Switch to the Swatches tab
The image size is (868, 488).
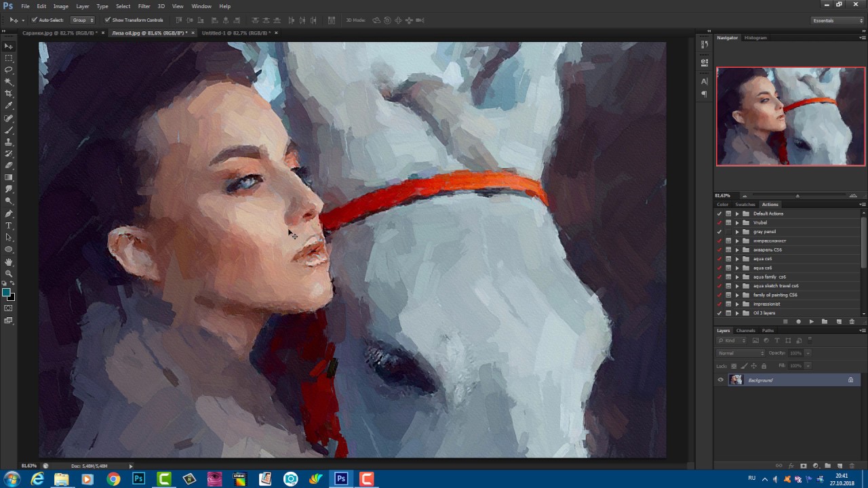745,205
